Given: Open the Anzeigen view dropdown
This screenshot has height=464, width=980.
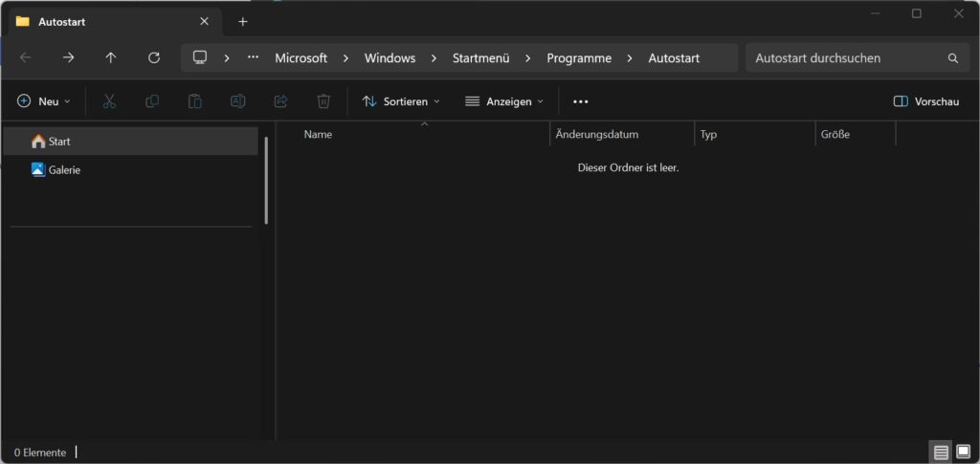Looking at the screenshot, I should pyautogui.click(x=504, y=101).
